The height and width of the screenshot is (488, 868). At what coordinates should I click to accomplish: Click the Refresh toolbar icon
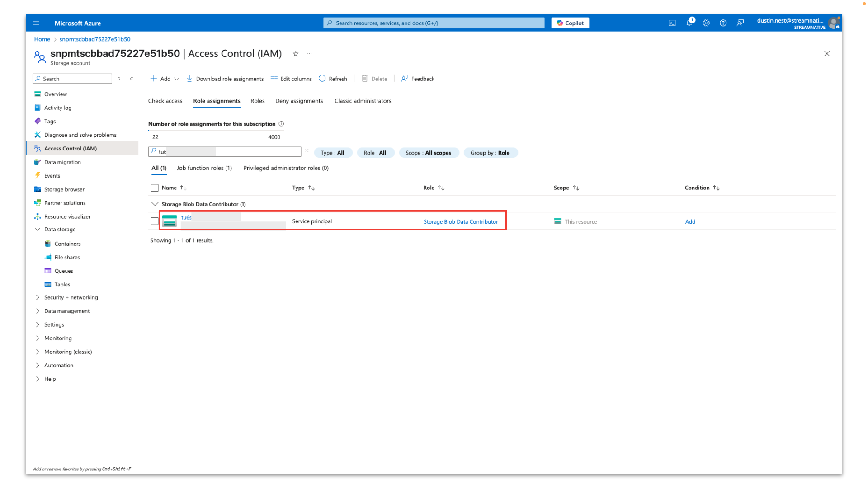322,79
